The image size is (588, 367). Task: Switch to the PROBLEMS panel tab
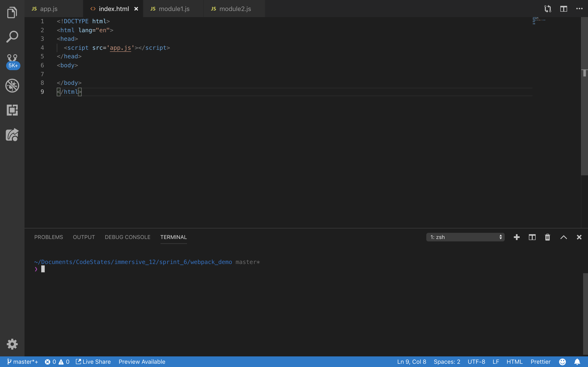(x=49, y=237)
